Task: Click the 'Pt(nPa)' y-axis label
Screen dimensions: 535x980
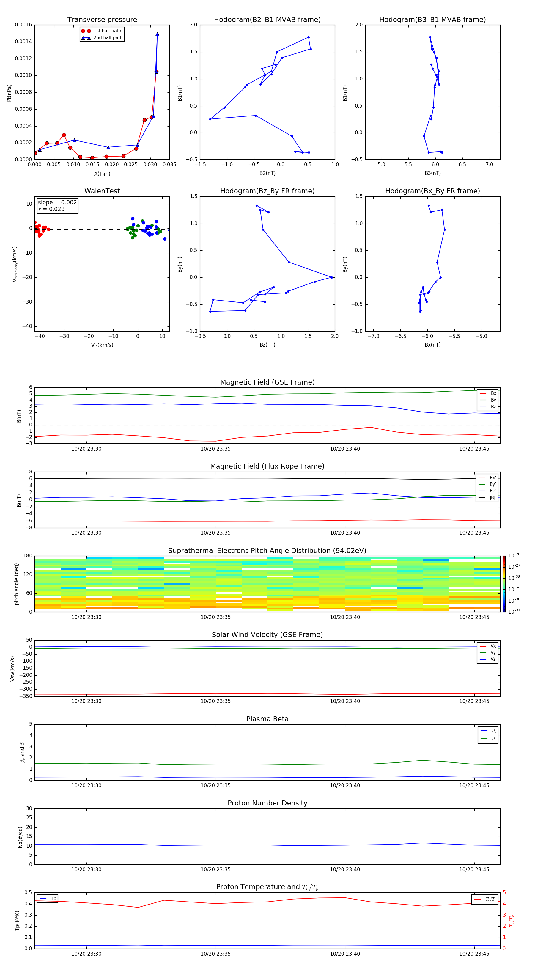Action: coord(9,92)
